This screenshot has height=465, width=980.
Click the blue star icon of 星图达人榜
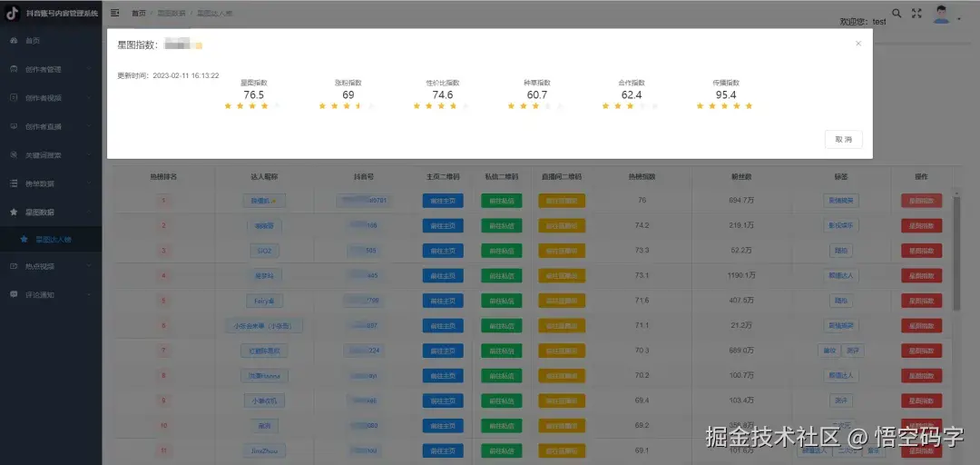(24, 239)
